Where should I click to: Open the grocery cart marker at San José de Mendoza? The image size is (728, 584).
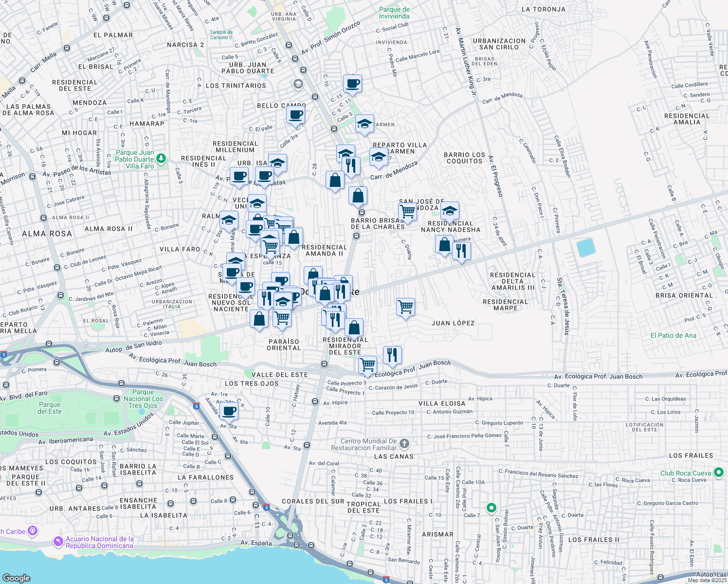click(407, 212)
